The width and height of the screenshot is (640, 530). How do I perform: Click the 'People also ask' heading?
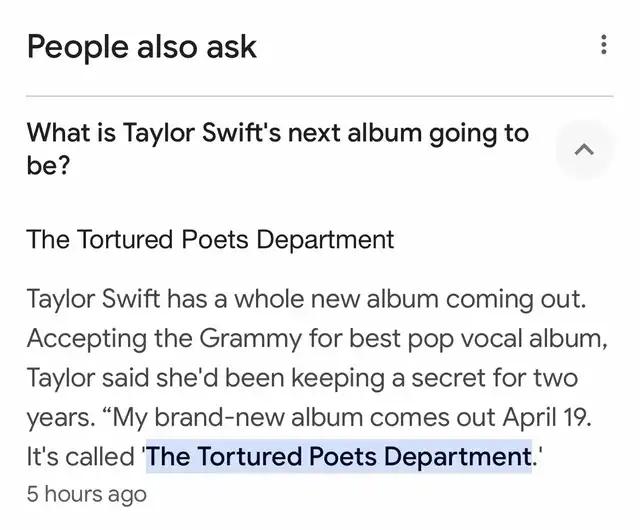pyautogui.click(x=142, y=47)
